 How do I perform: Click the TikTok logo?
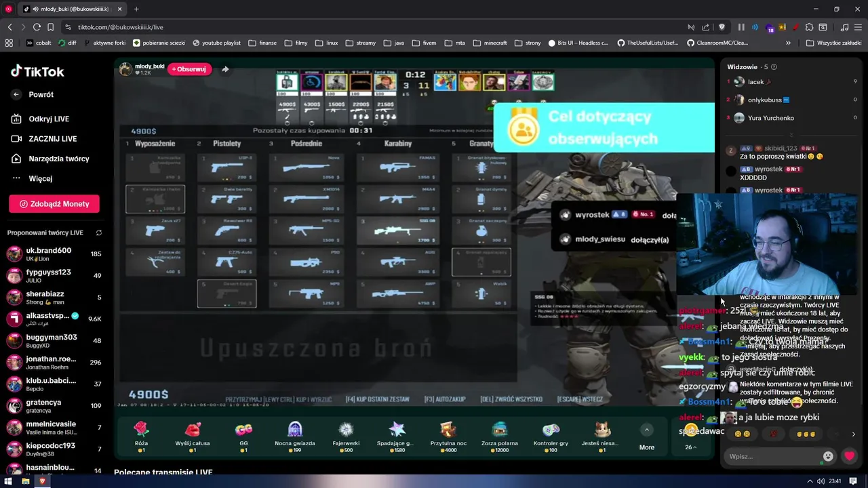[37, 71]
